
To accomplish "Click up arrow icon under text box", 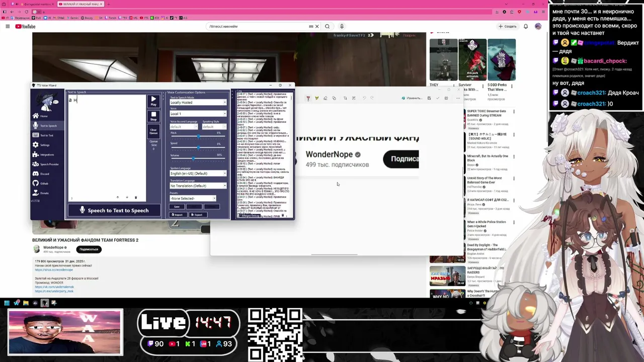I will pyautogui.click(x=117, y=198).
